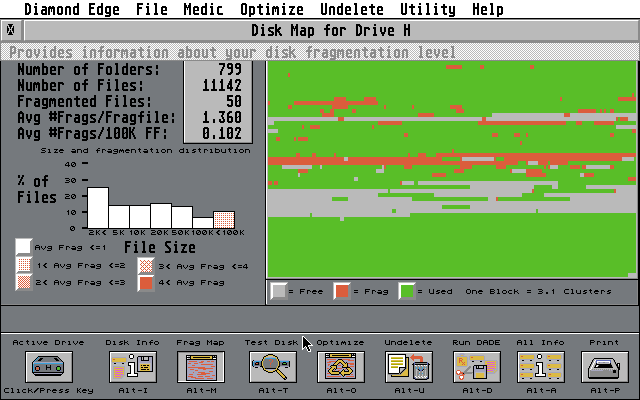Click the Alt-O shortcut label
The height and width of the screenshot is (400, 640).
[341, 391]
